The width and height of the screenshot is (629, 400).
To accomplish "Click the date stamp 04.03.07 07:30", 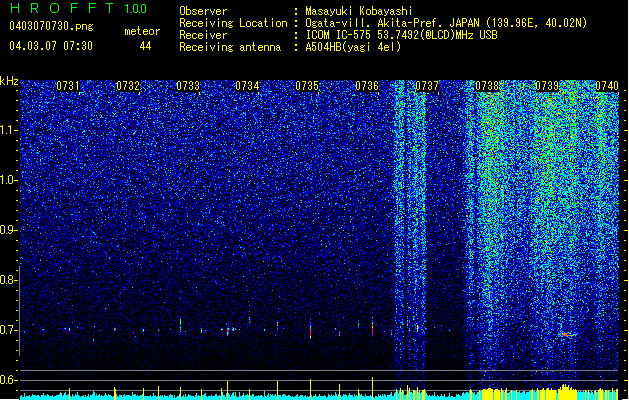I will (51, 46).
